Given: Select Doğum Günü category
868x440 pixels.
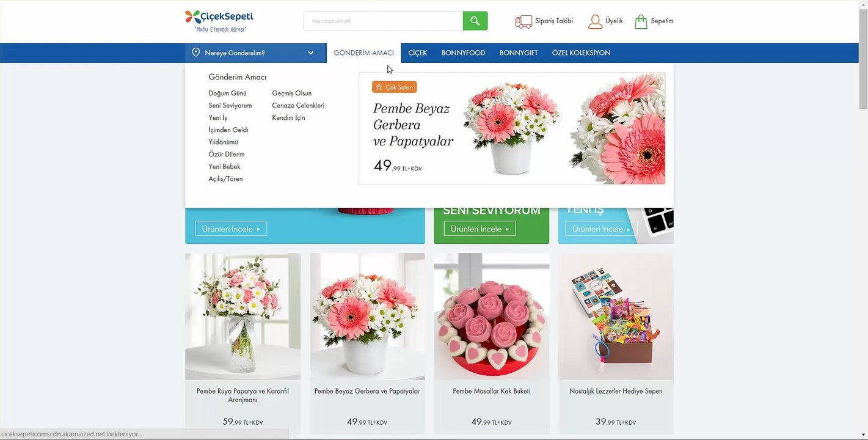Looking at the screenshot, I should click(x=227, y=94).
